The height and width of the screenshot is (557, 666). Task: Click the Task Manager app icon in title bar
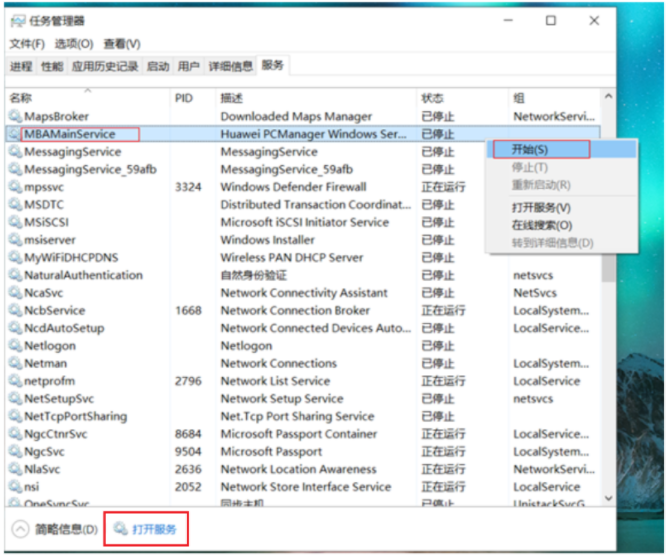coord(17,20)
